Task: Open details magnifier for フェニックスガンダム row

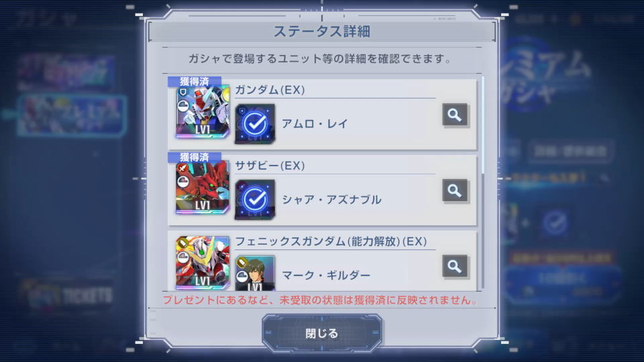Action: pyautogui.click(x=455, y=266)
